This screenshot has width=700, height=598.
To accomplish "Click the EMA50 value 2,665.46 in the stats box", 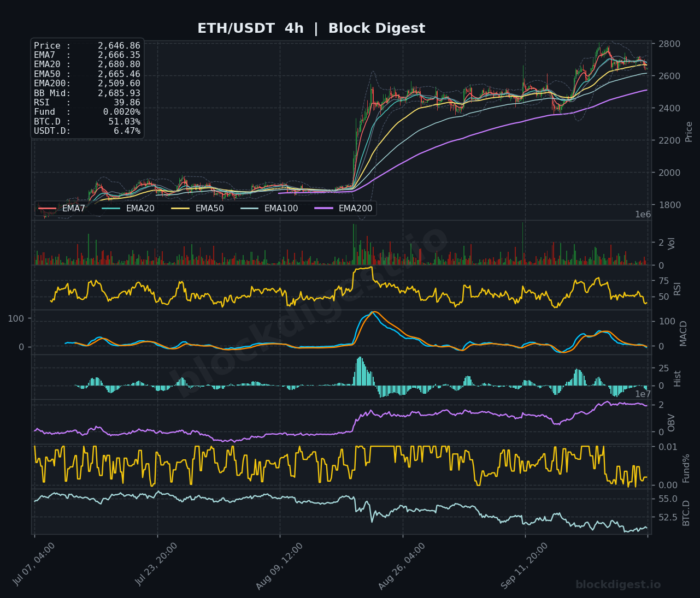I will [x=119, y=74].
